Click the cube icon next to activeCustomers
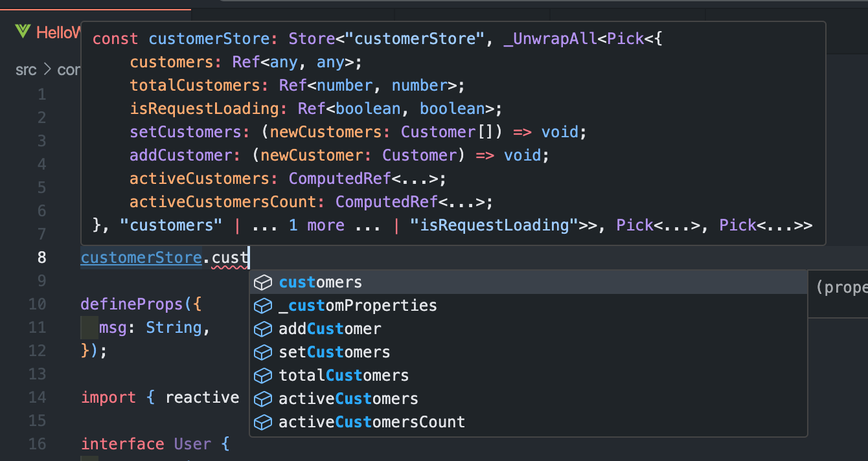This screenshot has height=461, width=868. [x=263, y=398]
